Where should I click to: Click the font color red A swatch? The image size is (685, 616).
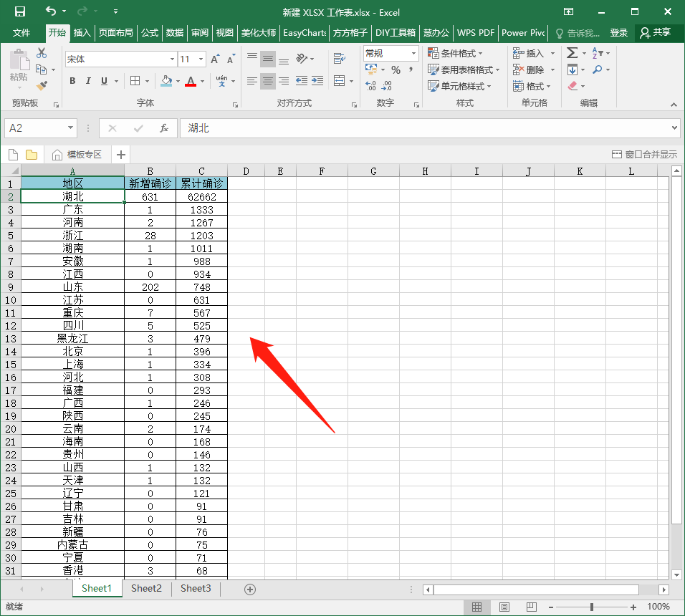pyautogui.click(x=191, y=81)
